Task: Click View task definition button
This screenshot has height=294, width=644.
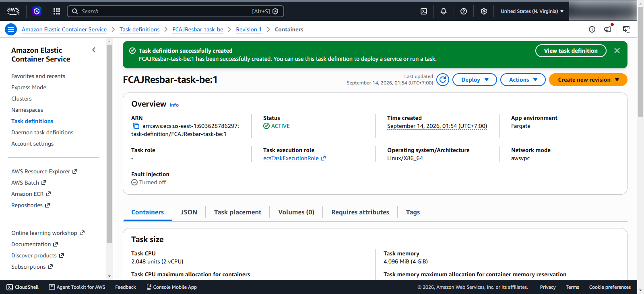Action: point(571,51)
